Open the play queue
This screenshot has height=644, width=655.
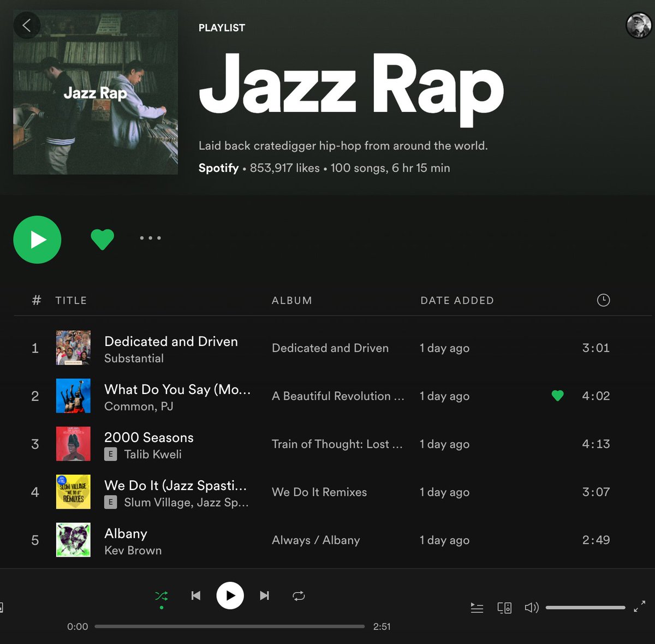477,607
